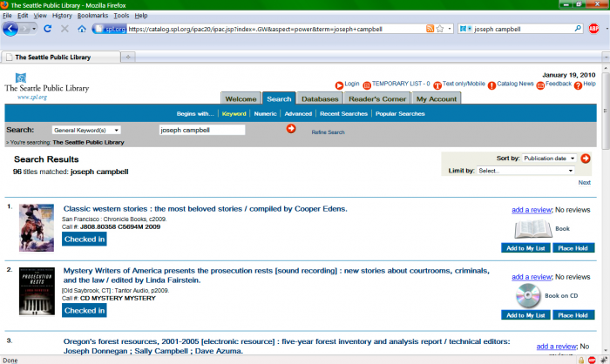Open Popular Searches
Viewport: 610px width, 364px height.
[400, 113]
